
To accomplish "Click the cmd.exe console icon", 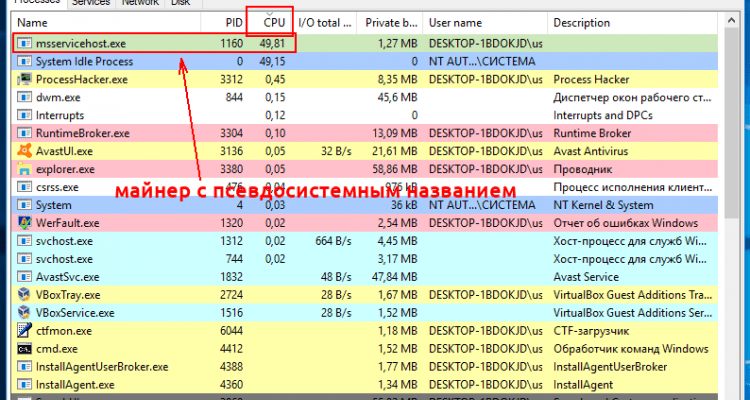I will (x=24, y=349).
